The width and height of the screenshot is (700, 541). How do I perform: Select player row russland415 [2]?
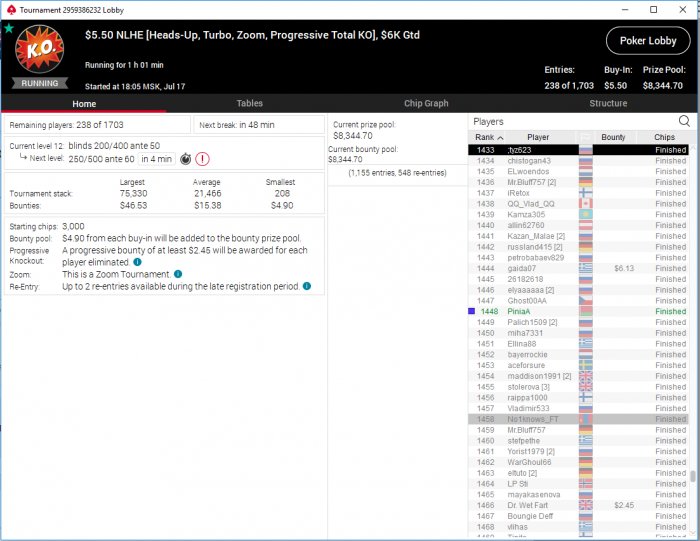tap(578, 247)
